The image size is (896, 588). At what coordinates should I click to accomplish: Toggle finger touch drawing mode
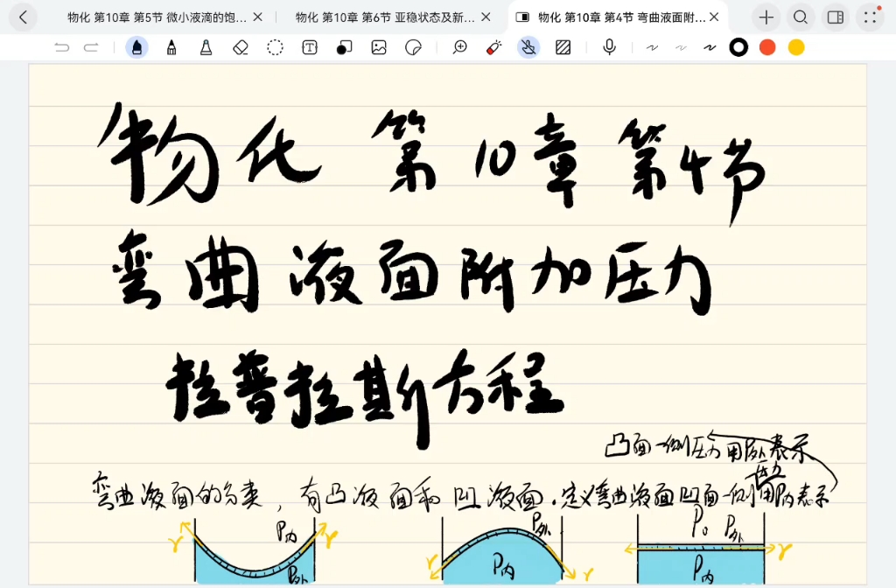[x=528, y=47]
